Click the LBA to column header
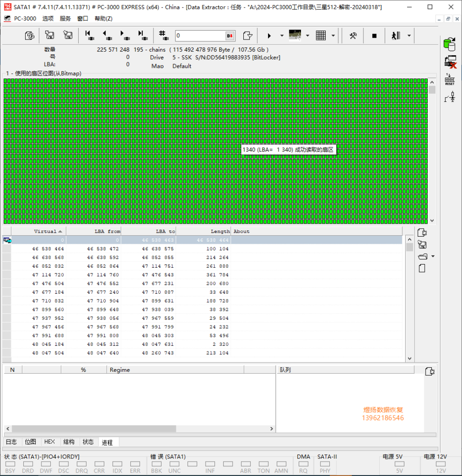 point(148,231)
